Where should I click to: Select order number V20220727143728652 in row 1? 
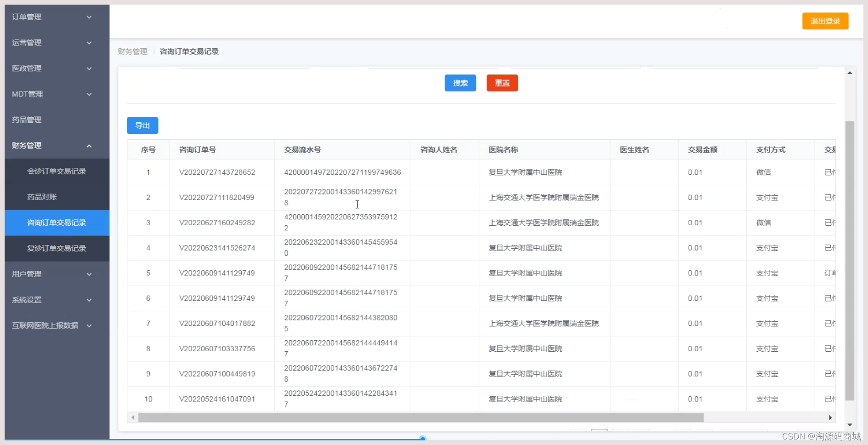(216, 172)
